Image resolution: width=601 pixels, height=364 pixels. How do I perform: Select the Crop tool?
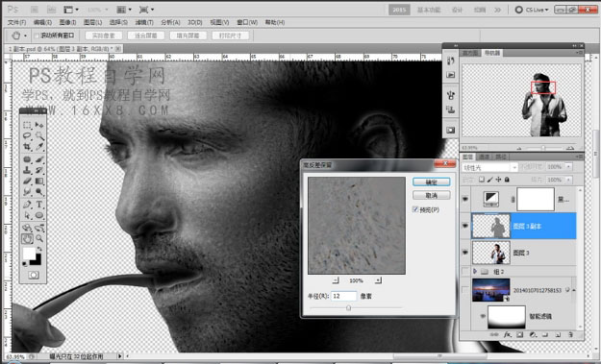coord(27,147)
